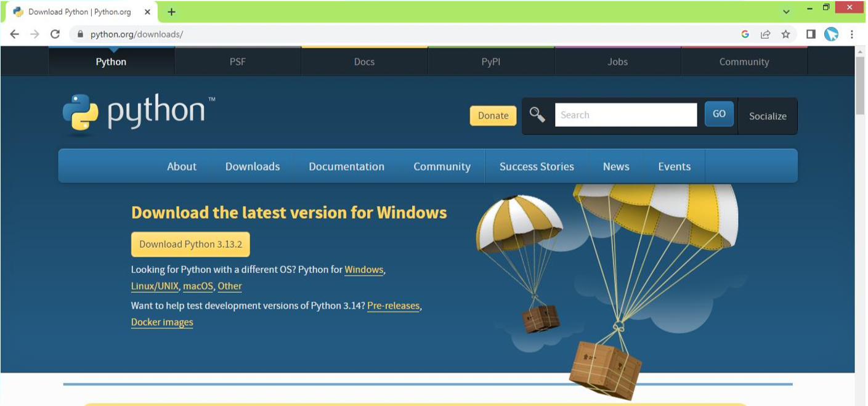This screenshot has height=406, width=868.
Task: Click the share page icon
Action: tap(765, 35)
